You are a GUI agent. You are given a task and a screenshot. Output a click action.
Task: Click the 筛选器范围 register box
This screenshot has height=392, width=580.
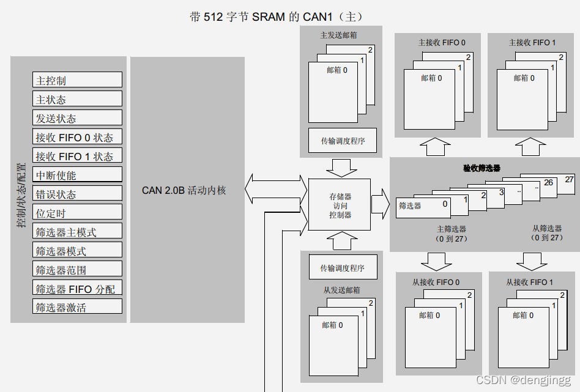pos(77,269)
